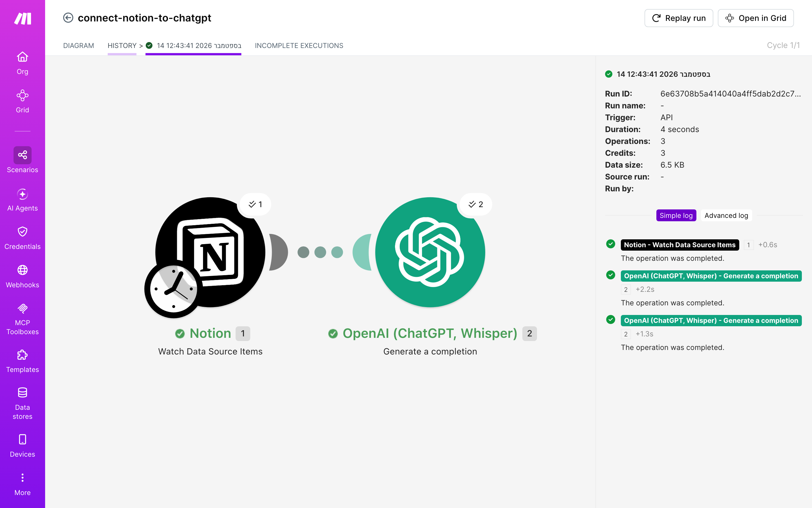Click the Watch Data Source Items caption
Viewport: 812px width, 508px height.
click(210, 351)
